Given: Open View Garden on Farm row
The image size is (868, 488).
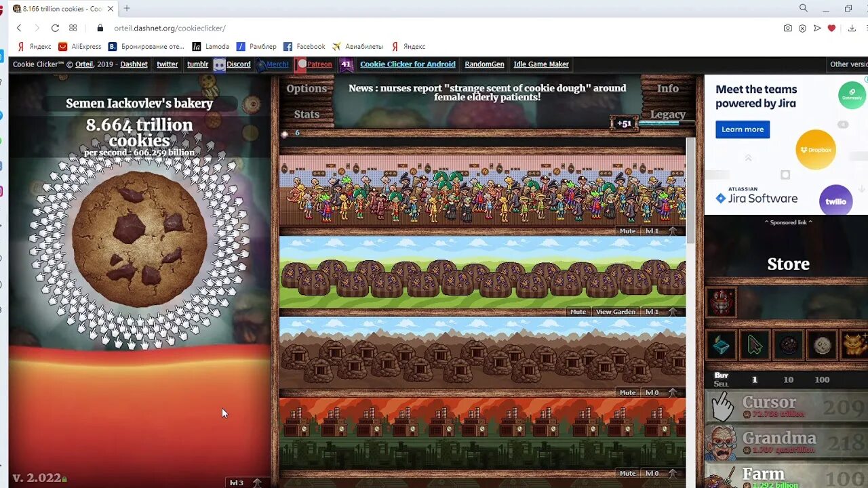Looking at the screenshot, I should tap(616, 312).
